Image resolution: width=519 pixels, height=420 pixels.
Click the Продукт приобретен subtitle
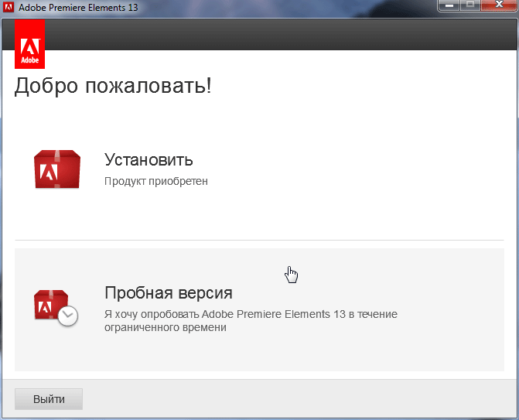click(156, 181)
